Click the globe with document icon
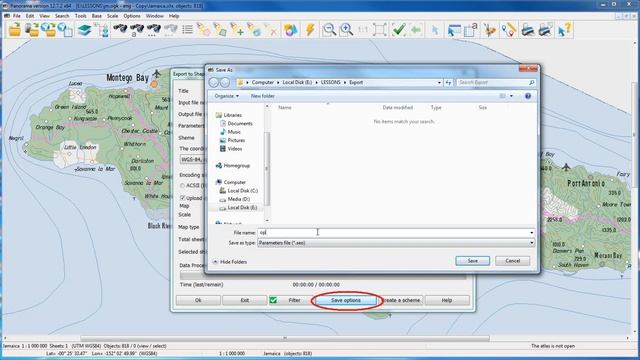Screen dimensions: 640x360 pos(65,30)
